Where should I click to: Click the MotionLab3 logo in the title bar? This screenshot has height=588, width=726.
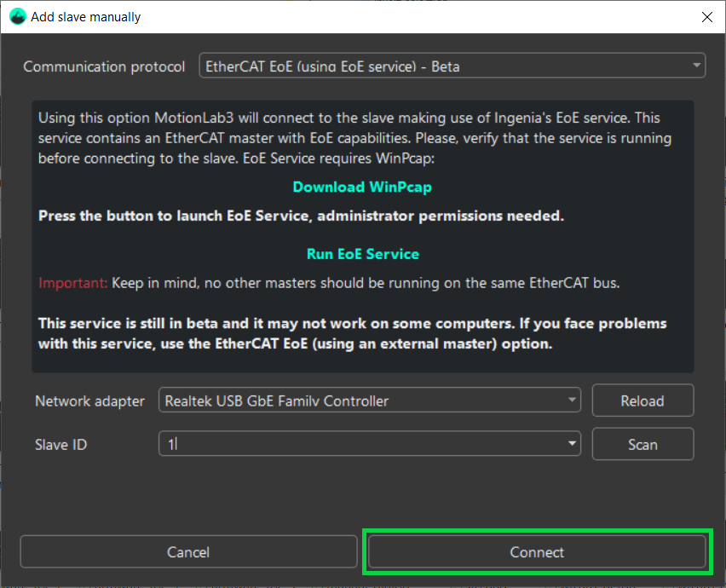[x=17, y=16]
